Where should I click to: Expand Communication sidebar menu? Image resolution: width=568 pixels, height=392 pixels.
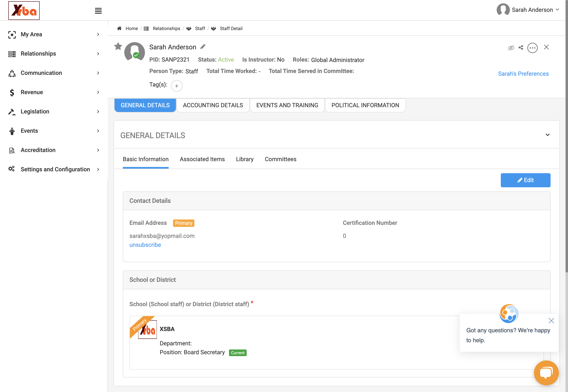[x=54, y=73]
